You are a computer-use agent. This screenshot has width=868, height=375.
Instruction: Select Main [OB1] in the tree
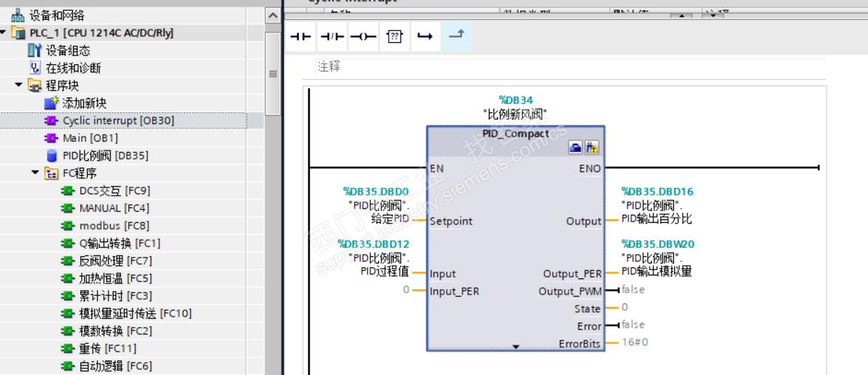click(x=90, y=138)
